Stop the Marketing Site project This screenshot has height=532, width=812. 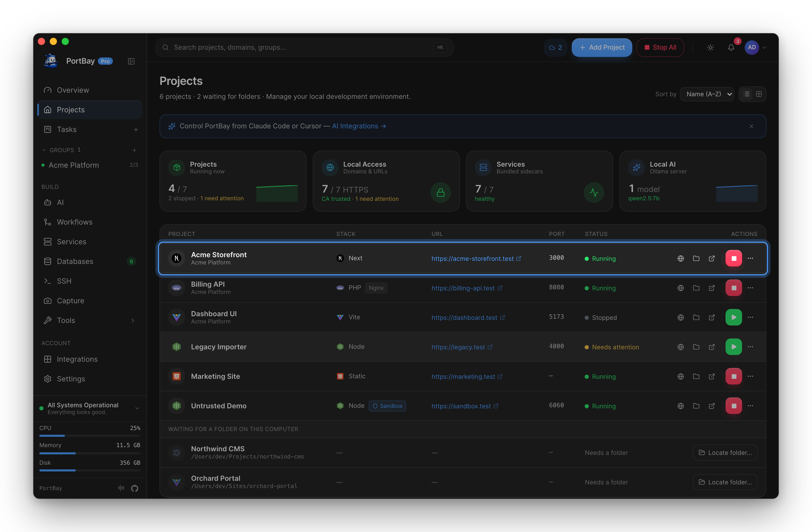[x=734, y=376]
